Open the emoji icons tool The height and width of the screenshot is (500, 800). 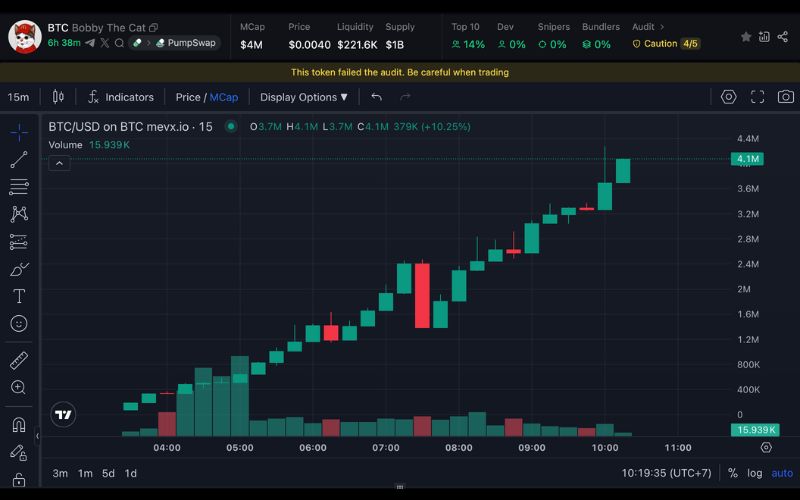(19, 323)
